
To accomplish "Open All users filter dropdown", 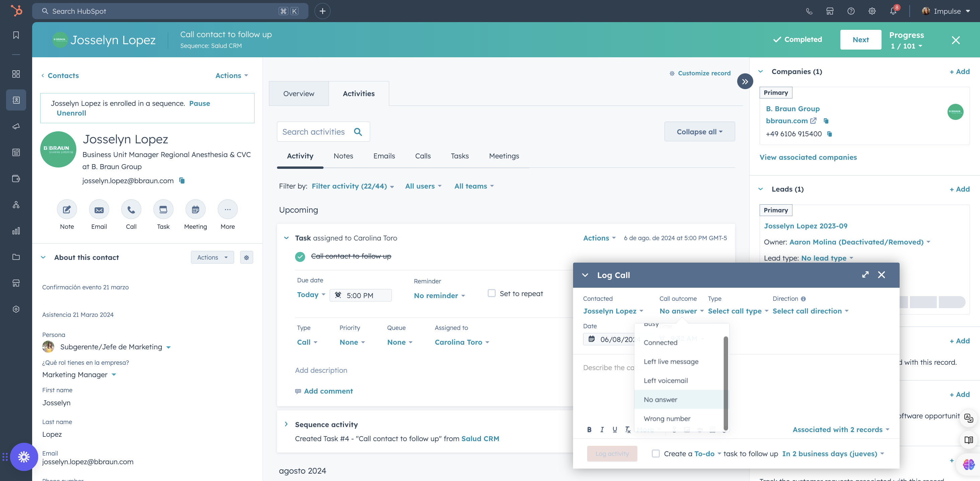I will point(423,186).
